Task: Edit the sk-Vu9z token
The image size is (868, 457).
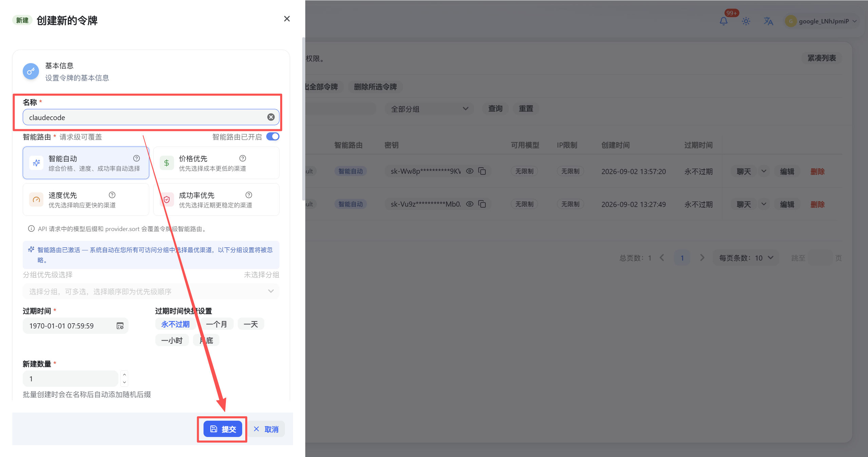Action: tap(787, 204)
